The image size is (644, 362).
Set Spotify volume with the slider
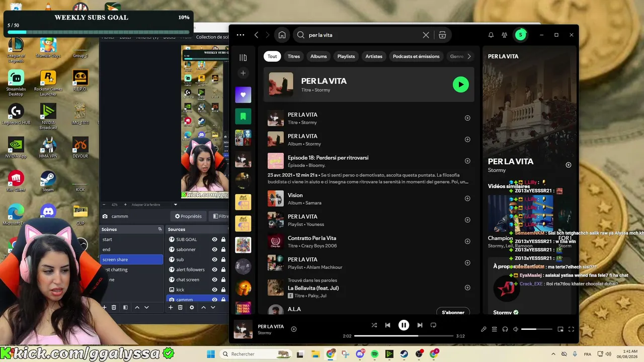click(x=536, y=329)
